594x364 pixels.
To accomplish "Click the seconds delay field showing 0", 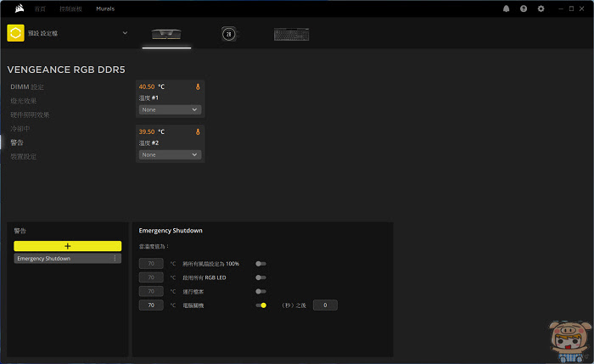I will [x=325, y=305].
